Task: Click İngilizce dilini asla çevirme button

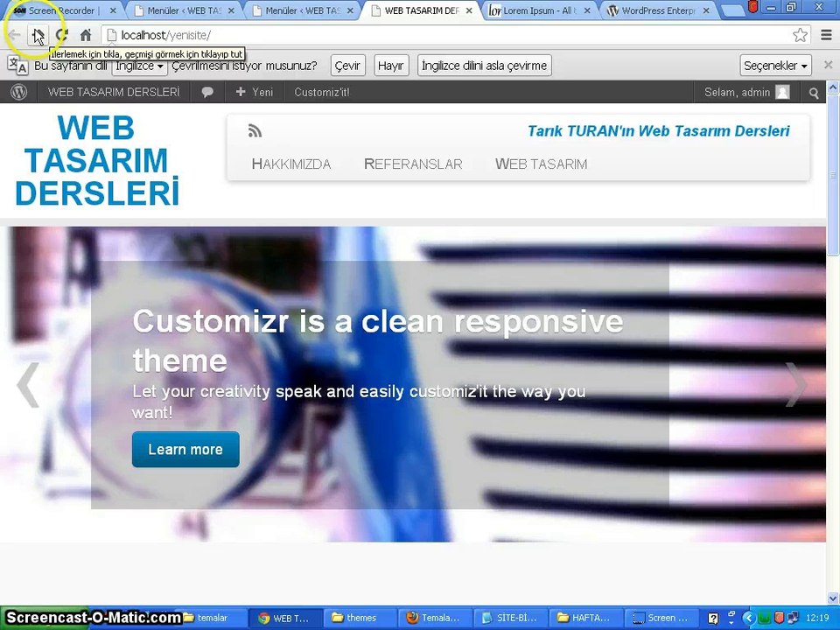Action: [x=484, y=66]
